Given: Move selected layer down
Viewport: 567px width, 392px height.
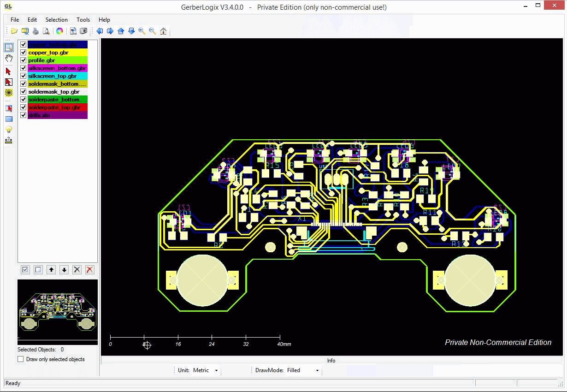Looking at the screenshot, I should (x=64, y=270).
